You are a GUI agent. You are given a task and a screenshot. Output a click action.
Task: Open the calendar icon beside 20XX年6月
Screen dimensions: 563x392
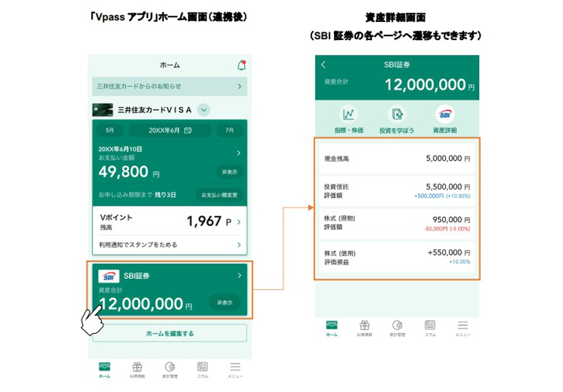click(188, 130)
